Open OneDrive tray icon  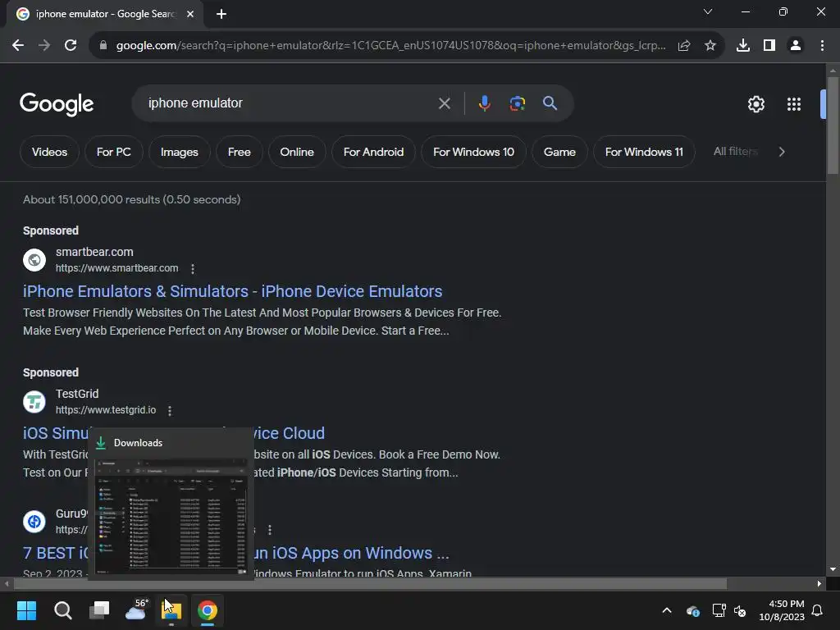click(x=692, y=610)
